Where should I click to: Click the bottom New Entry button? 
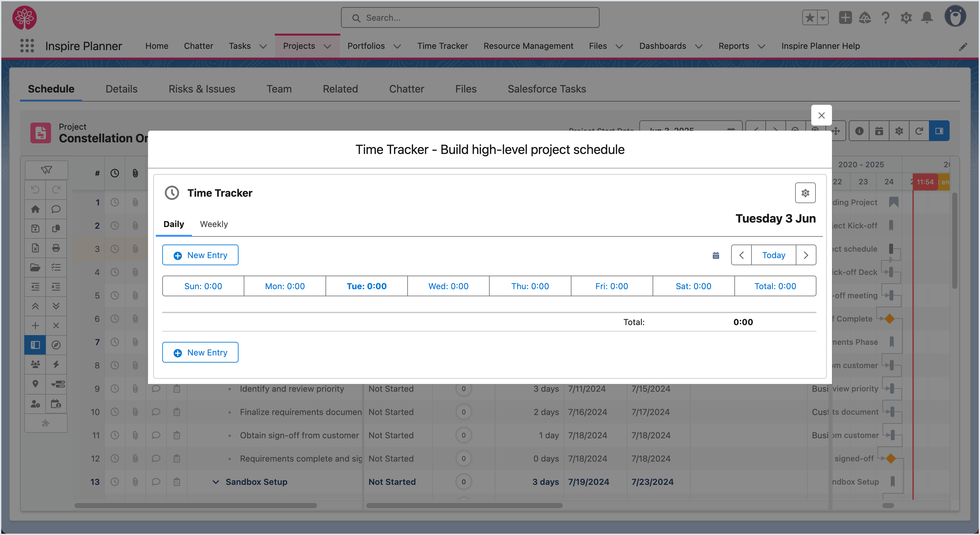click(x=200, y=353)
